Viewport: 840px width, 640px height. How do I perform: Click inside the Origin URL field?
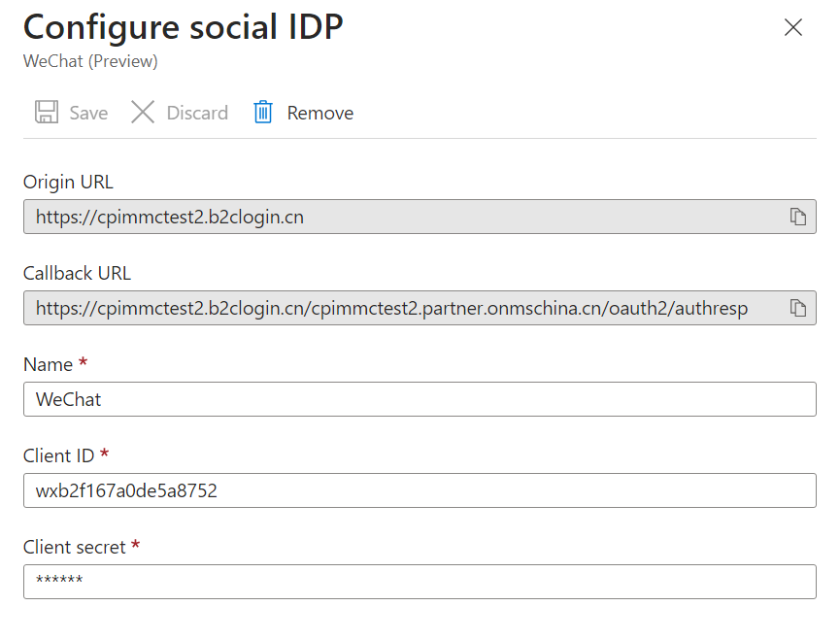pos(388,217)
